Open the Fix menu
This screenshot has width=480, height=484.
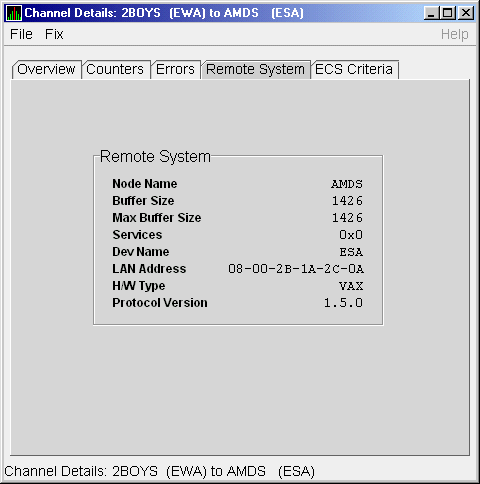[54, 34]
